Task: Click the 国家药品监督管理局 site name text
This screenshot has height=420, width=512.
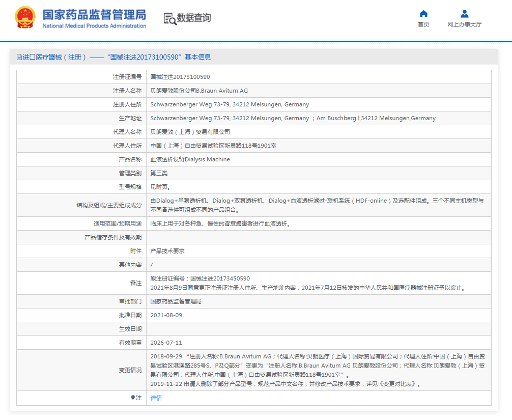Action: (94, 14)
